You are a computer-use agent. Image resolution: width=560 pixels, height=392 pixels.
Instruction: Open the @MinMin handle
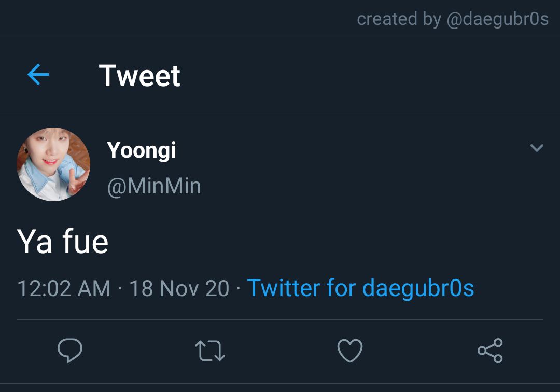[x=154, y=186]
